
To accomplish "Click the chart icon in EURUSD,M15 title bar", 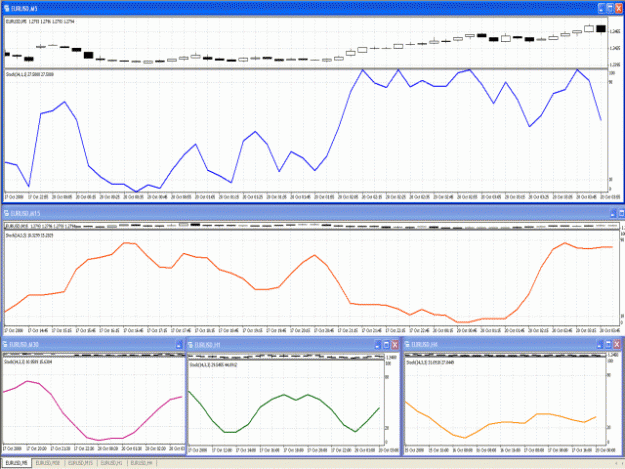I will [x=6, y=214].
